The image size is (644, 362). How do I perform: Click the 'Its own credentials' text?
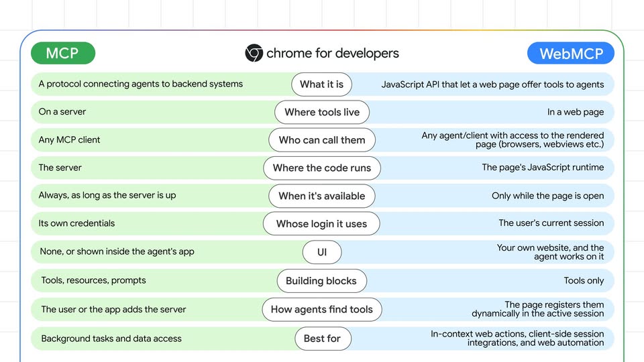[x=76, y=223]
